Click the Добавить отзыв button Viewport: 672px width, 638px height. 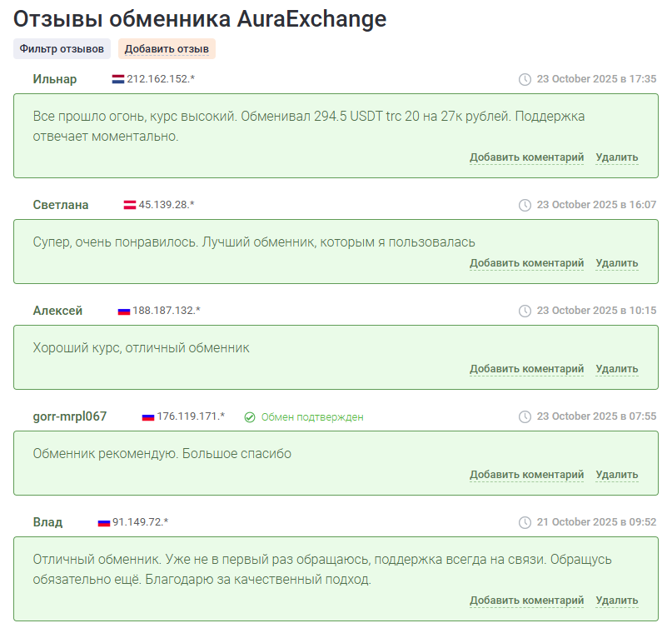click(166, 49)
